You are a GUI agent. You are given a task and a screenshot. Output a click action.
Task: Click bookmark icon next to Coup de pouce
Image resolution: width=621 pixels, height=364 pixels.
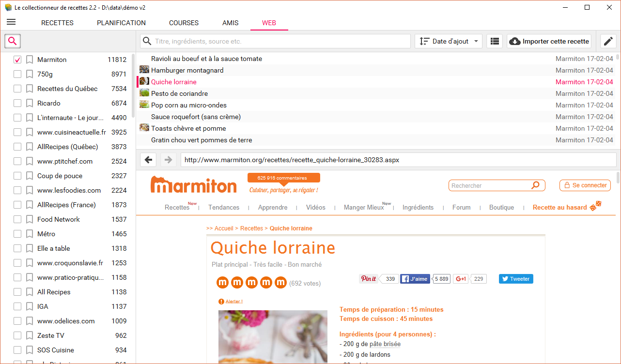tap(30, 176)
